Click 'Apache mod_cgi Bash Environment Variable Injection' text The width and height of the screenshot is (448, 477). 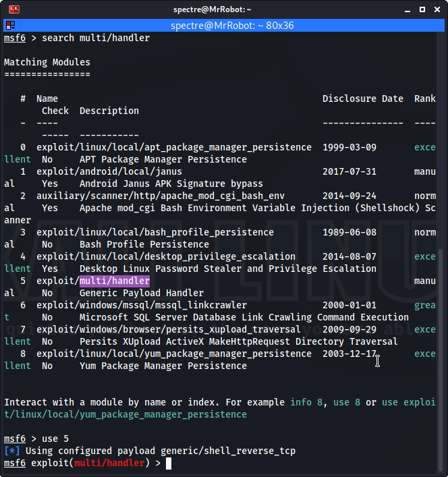[215, 208]
